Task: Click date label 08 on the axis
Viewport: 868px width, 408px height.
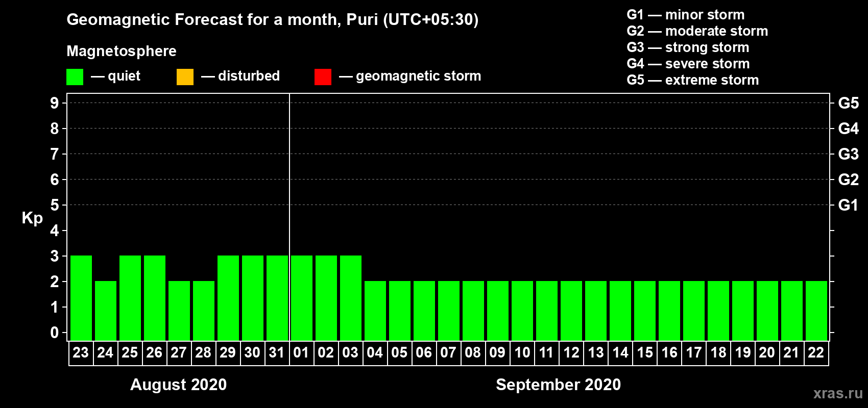Action: click(x=473, y=353)
